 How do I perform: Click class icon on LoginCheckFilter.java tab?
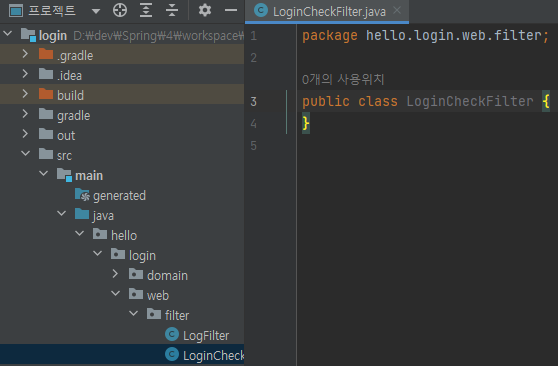pos(261,10)
